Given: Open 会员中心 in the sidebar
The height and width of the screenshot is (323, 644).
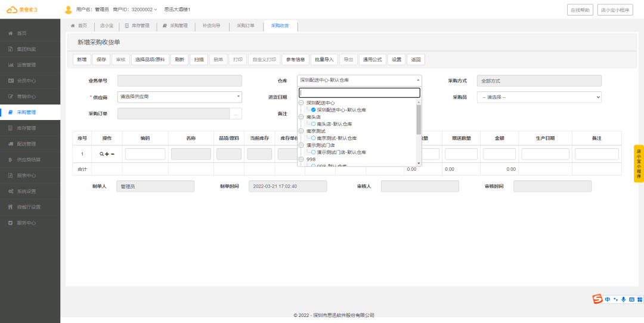Looking at the screenshot, I should click(x=26, y=81).
